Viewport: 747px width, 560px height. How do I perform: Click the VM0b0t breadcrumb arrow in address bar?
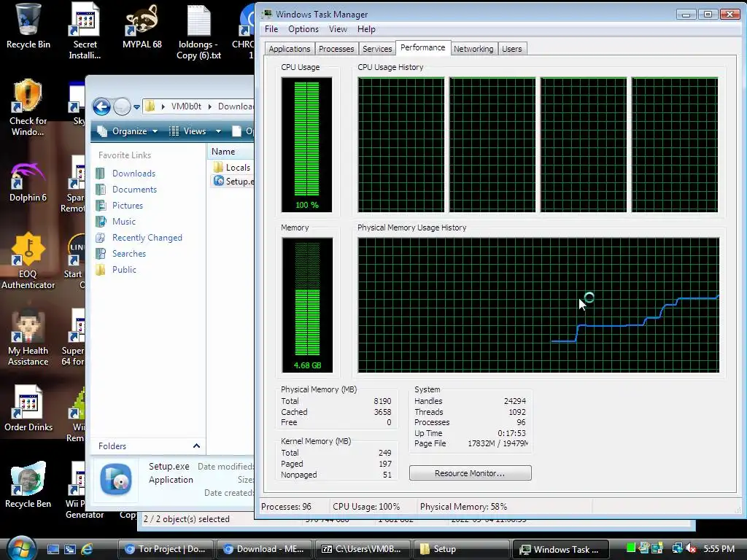(209, 106)
